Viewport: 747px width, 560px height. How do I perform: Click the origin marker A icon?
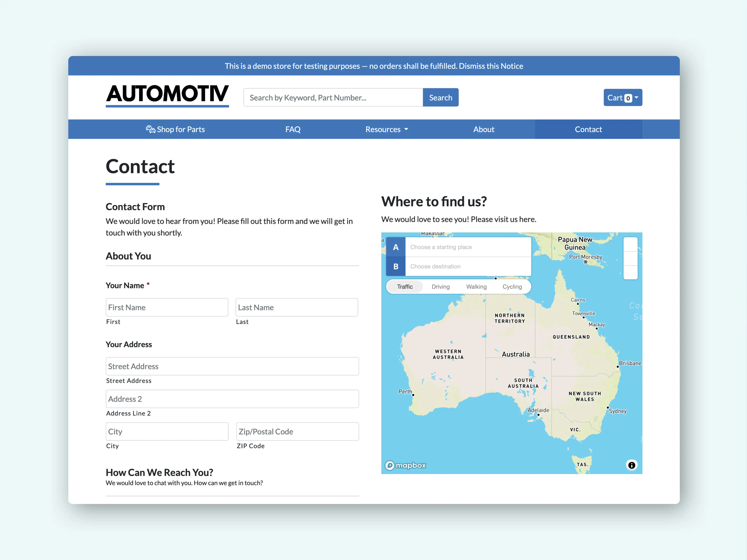click(x=395, y=247)
